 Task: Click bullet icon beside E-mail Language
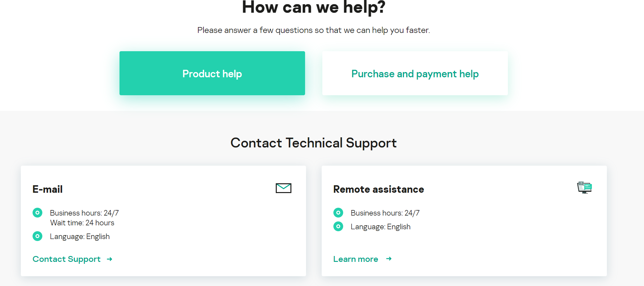pyautogui.click(x=37, y=236)
